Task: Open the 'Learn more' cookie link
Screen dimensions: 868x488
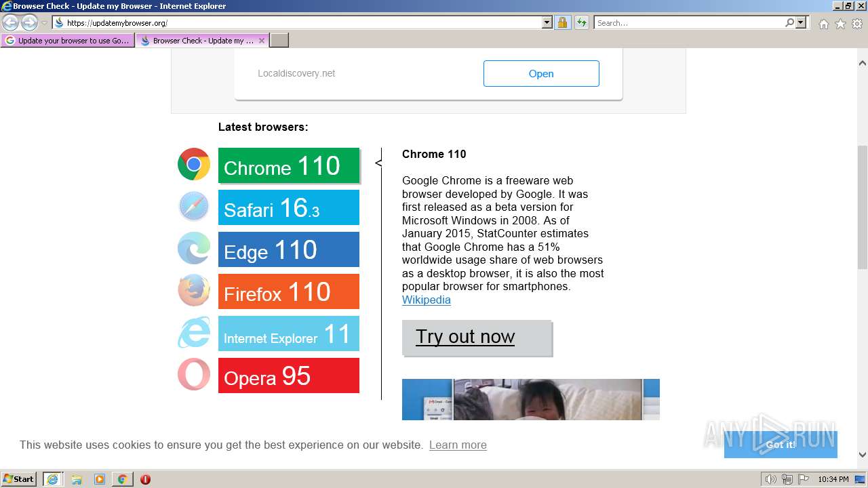Action: coord(458,445)
